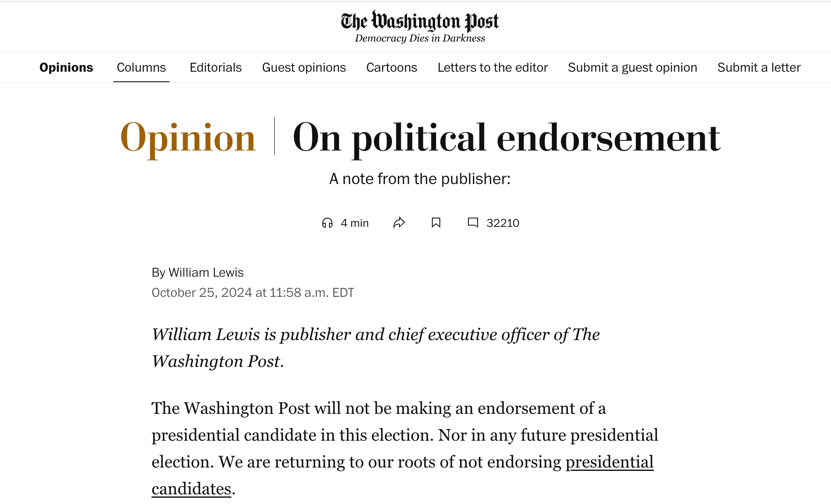Select the Cartoons tab

click(392, 68)
